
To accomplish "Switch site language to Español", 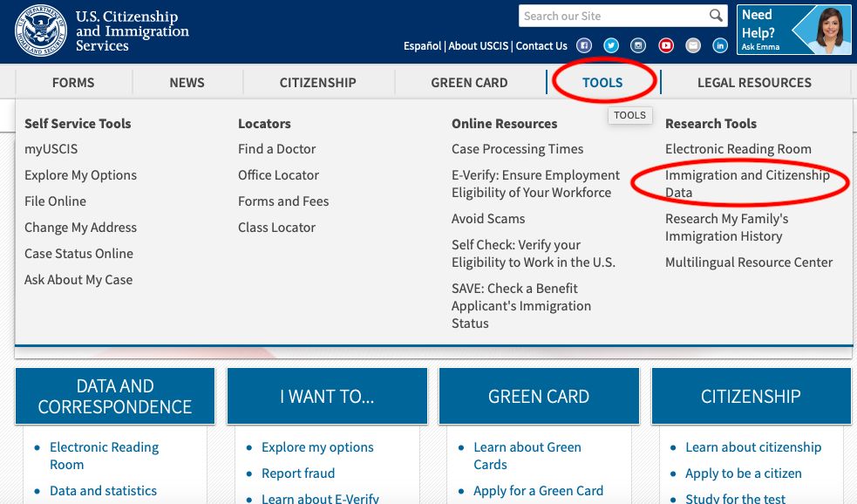I will click(422, 46).
